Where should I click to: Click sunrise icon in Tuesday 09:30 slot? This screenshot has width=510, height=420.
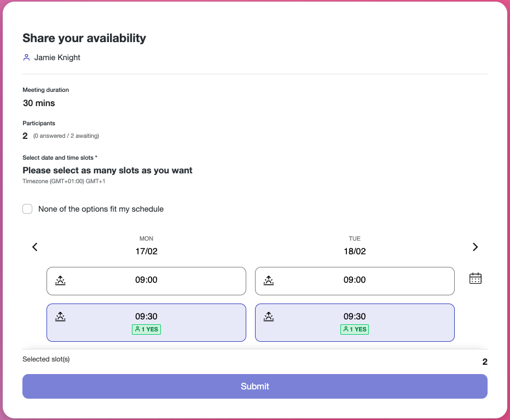pyautogui.click(x=269, y=316)
